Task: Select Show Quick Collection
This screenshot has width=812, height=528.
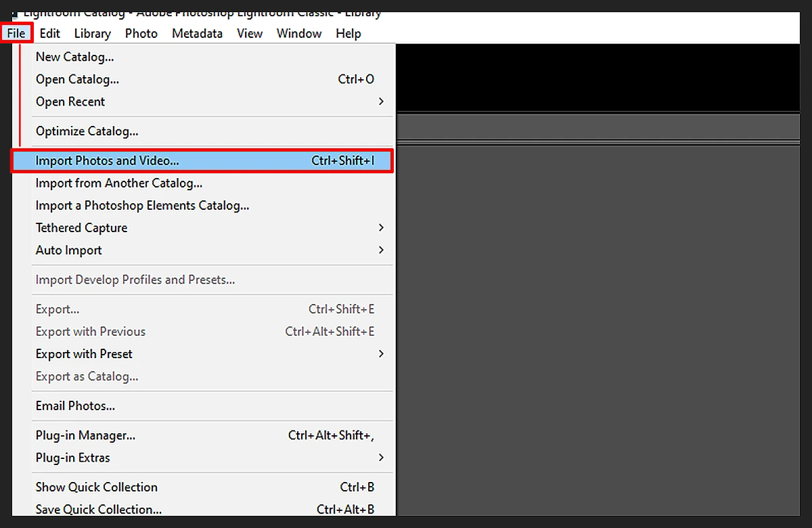Action: [x=96, y=487]
